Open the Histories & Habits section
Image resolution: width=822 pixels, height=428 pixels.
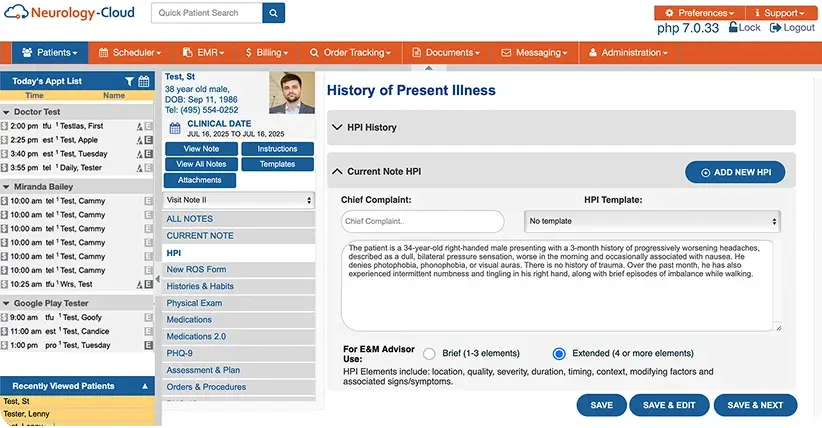(x=239, y=286)
